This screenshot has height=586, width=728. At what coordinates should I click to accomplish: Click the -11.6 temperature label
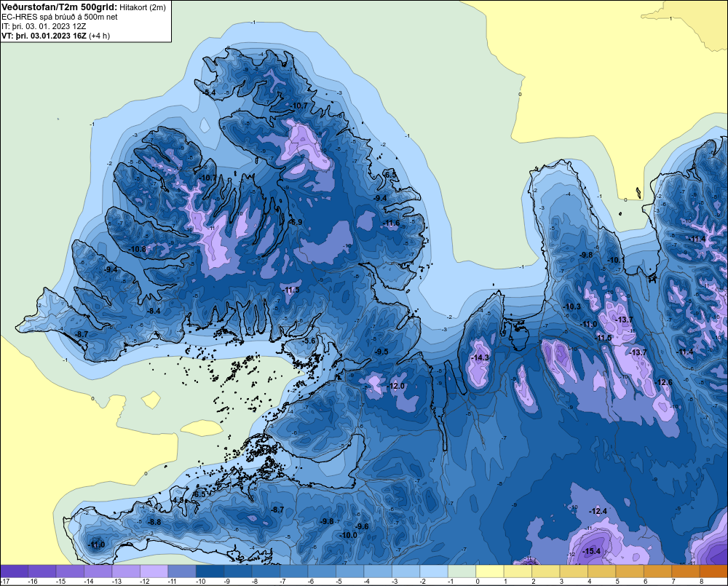391,223
